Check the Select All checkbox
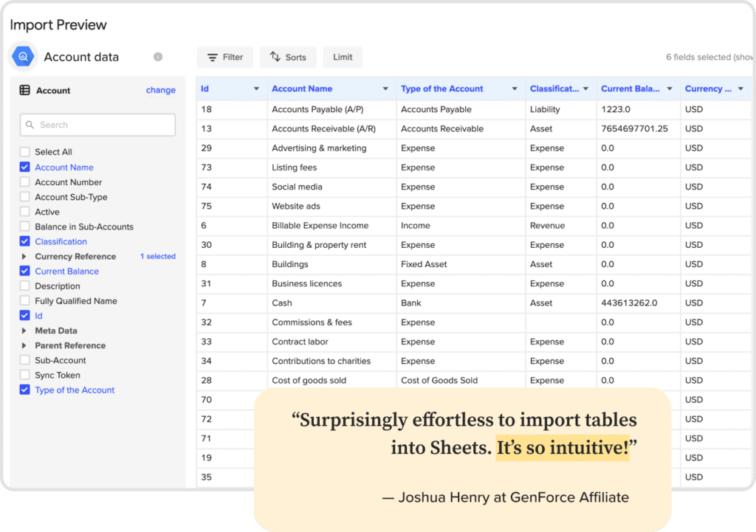The image size is (756, 532). pos(24,152)
